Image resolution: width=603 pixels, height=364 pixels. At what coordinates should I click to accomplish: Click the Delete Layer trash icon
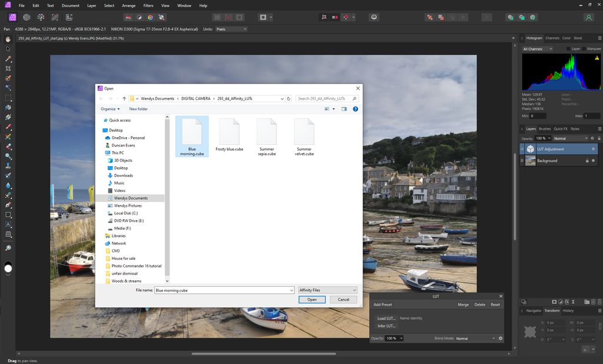pos(599,302)
